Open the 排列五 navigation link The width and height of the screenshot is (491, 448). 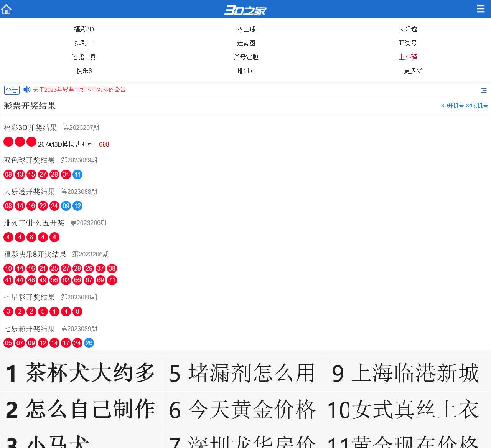click(246, 71)
